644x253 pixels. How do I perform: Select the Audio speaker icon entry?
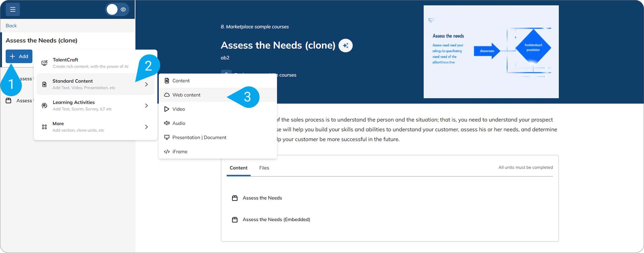(167, 123)
